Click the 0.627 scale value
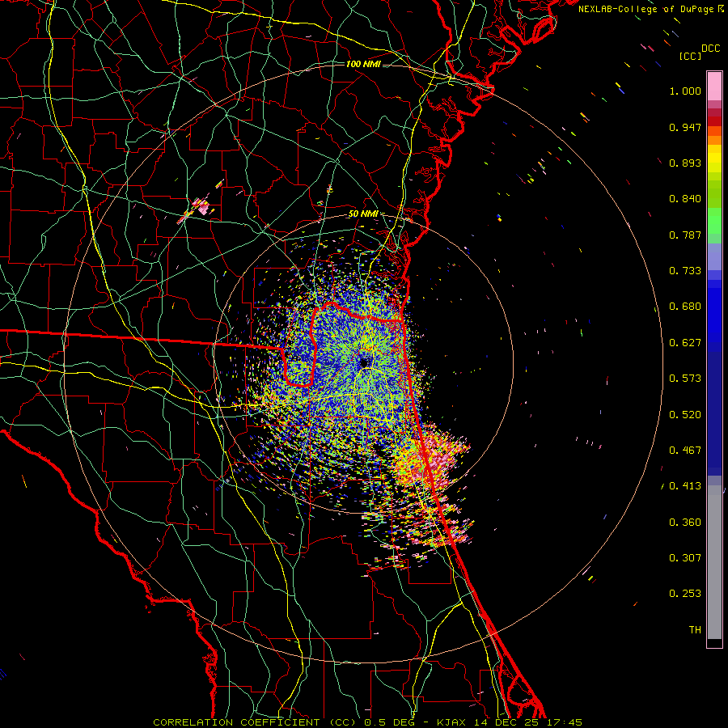728x728 pixels. 685,343
